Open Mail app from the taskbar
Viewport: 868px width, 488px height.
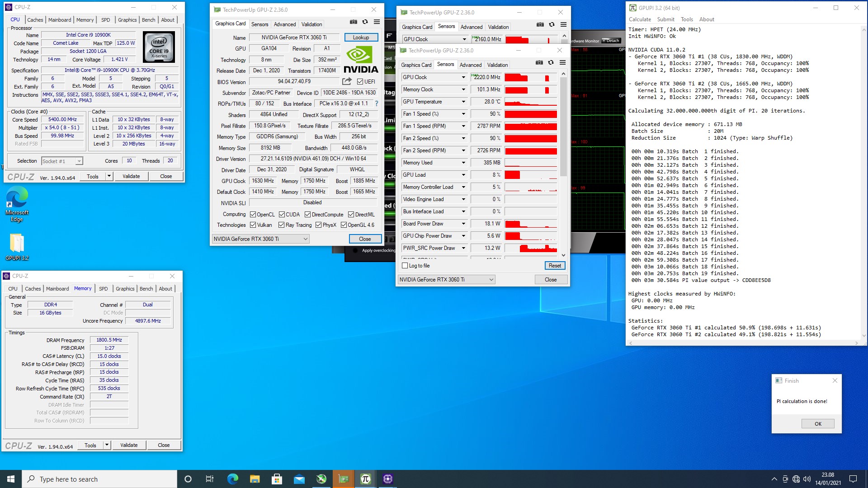pyautogui.click(x=299, y=479)
